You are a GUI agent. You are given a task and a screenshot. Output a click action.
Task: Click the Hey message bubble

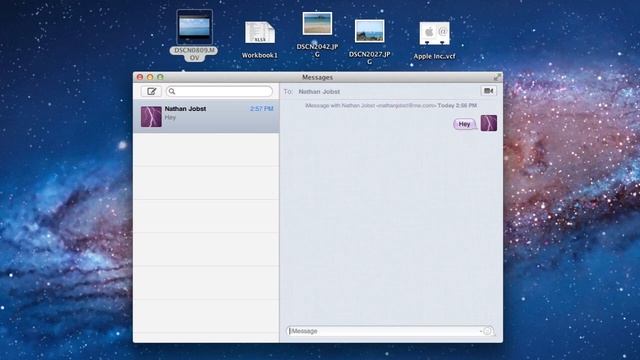tap(465, 124)
